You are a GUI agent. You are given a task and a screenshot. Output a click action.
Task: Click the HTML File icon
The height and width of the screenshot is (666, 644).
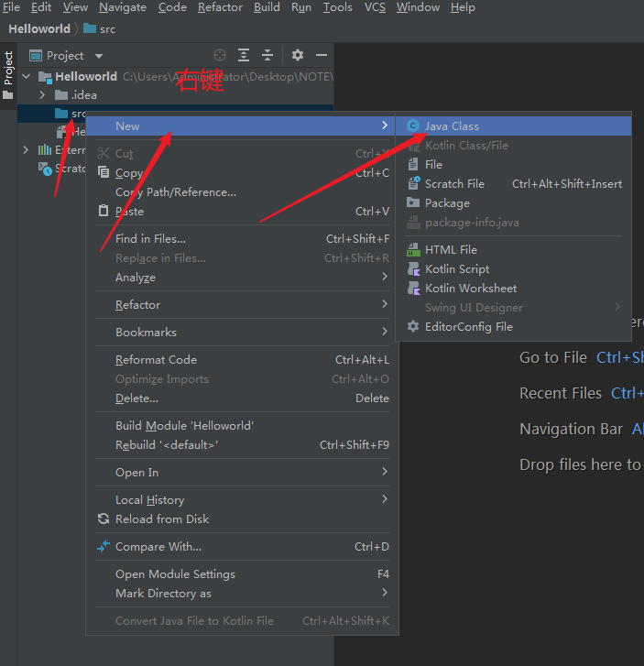click(x=413, y=250)
